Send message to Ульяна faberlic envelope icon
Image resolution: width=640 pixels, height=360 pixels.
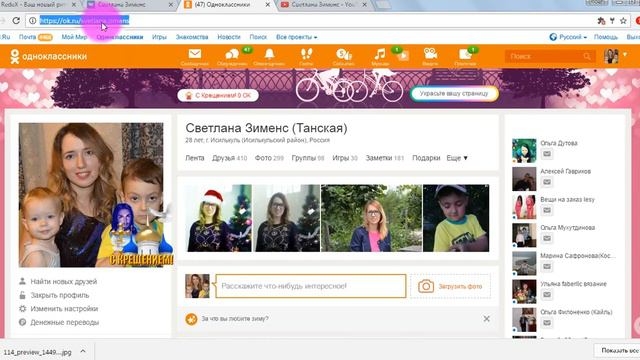click(547, 295)
